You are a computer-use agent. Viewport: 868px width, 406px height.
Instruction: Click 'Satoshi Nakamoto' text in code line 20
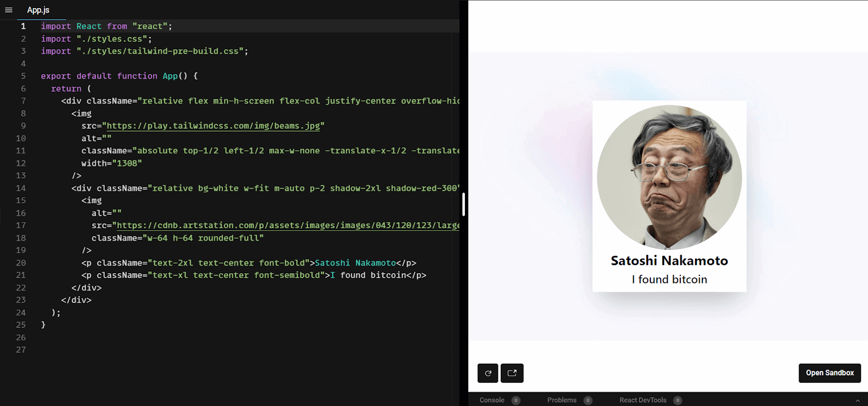coord(355,263)
